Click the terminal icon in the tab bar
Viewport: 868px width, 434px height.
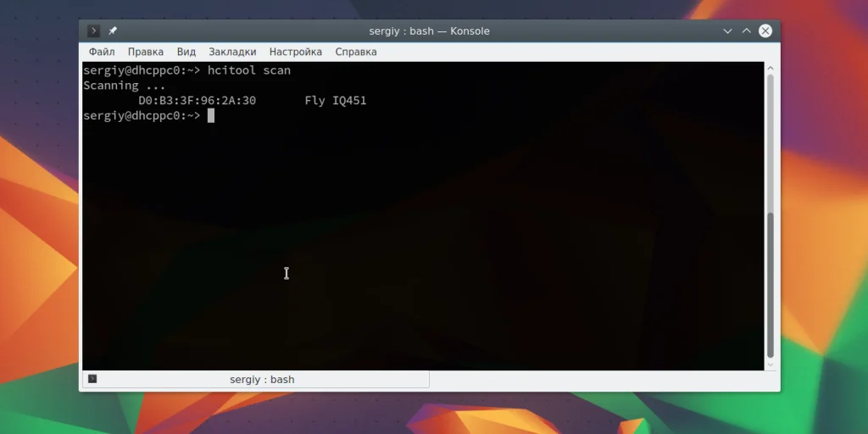click(92, 379)
